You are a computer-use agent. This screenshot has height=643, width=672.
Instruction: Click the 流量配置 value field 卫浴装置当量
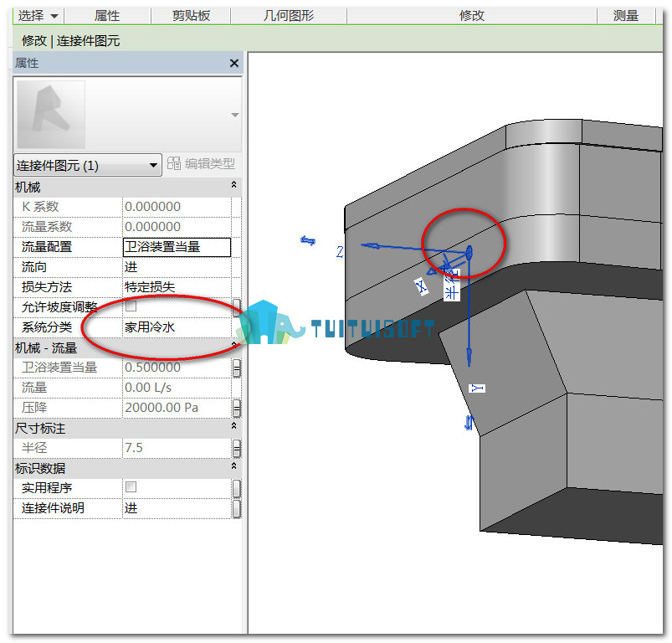coord(177,247)
